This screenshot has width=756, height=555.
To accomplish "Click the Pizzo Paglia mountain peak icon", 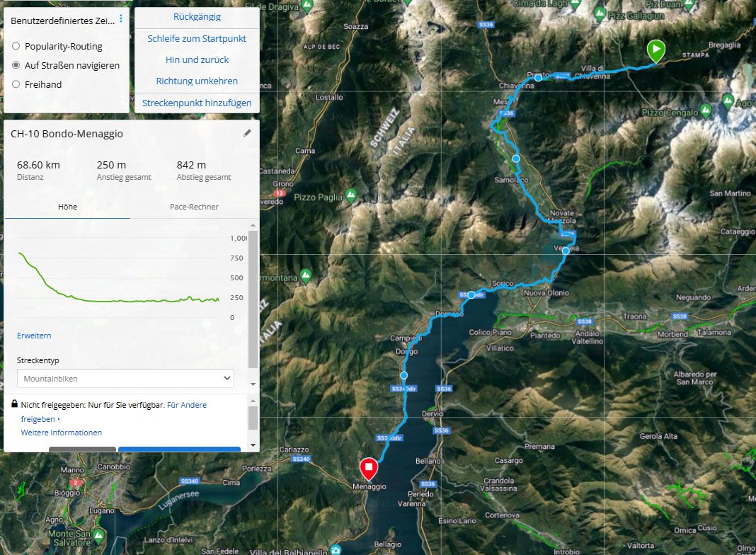I will click(351, 195).
